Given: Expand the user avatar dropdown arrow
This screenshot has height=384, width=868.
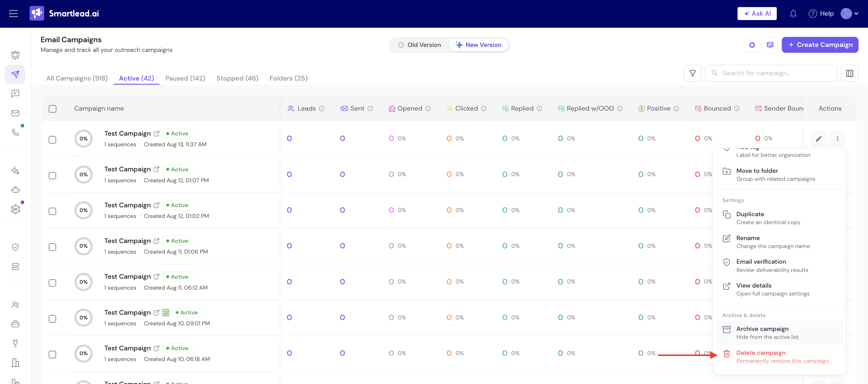Looking at the screenshot, I should coord(856,14).
